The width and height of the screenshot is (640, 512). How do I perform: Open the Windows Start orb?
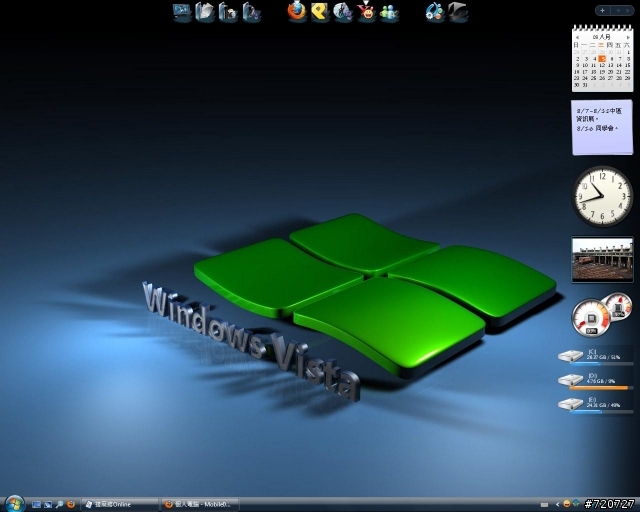15,504
